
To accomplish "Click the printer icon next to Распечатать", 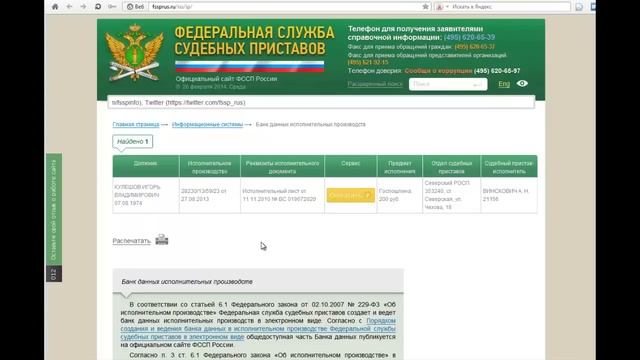I will [x=162, y=239].
